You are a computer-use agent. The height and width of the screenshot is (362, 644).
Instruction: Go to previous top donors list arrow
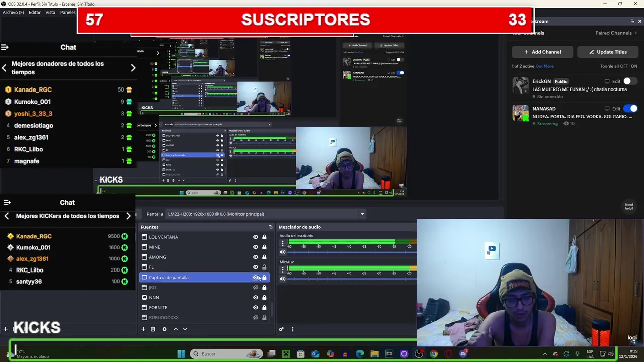(x=4, y=68)
